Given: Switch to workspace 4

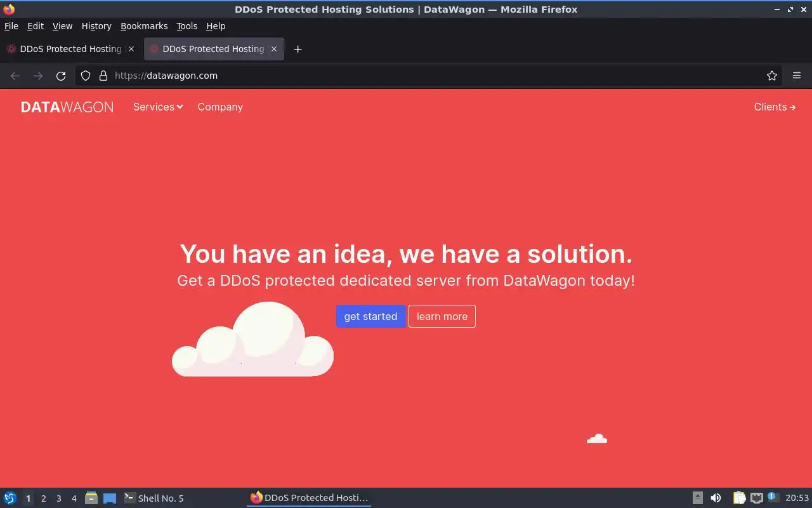Looking at the screenshot, I should (x=74, y=498).
